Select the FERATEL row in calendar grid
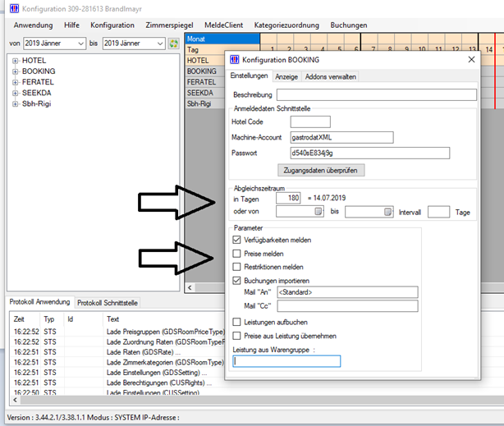 point(205,82)
